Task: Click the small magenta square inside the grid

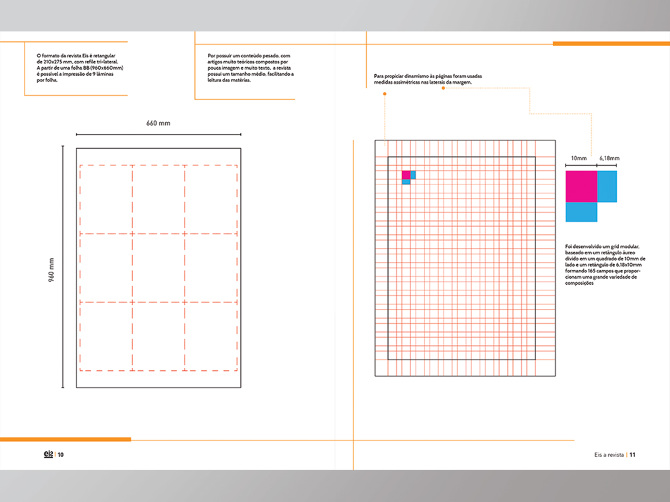Action: 406,175
